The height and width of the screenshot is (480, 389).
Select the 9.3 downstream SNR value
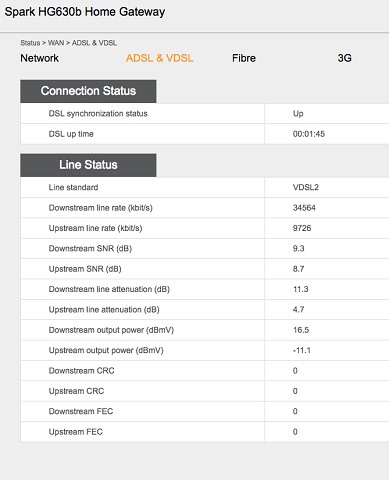point(298,248)
